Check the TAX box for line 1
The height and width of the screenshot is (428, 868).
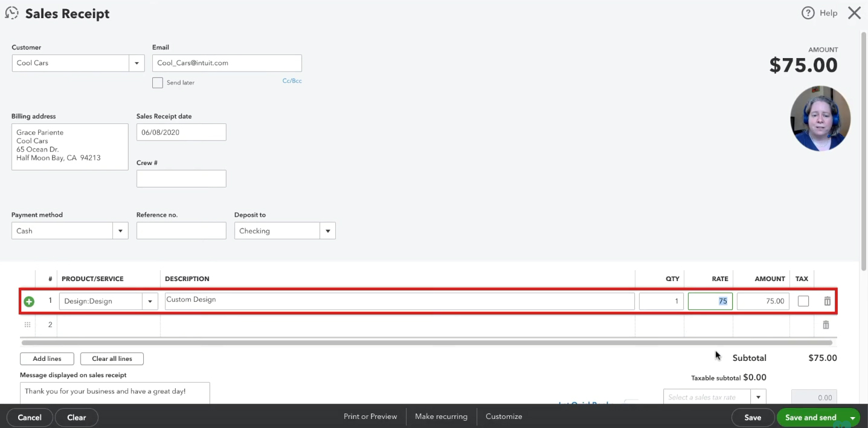pyautogui.click(x=803, y=301)
